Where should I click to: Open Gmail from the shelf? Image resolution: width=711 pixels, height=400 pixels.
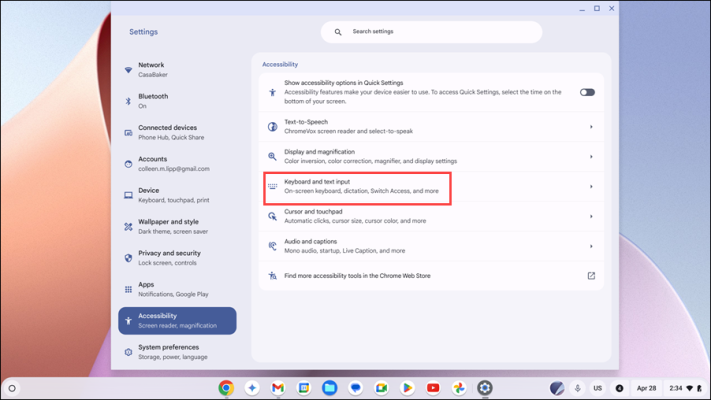[278, 388]
